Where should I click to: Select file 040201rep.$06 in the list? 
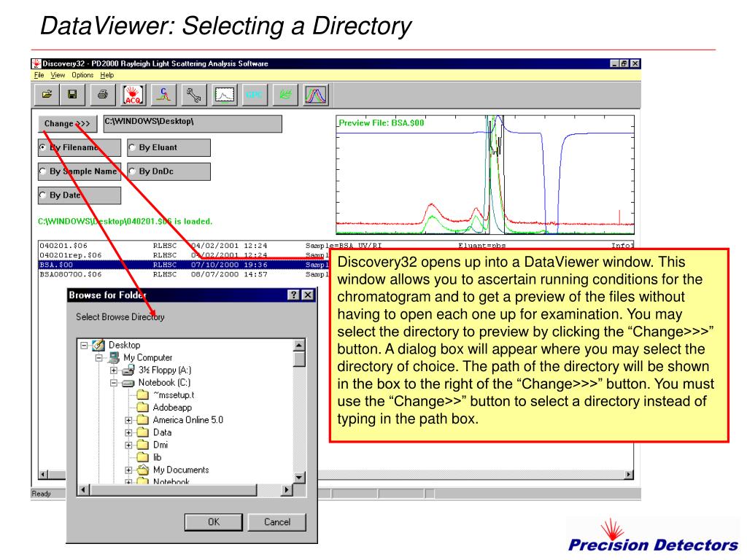[183, 255]
